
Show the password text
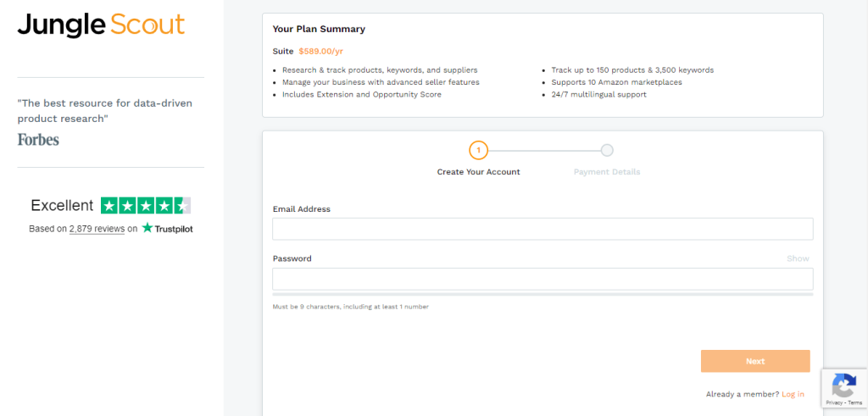pos(798,258)
